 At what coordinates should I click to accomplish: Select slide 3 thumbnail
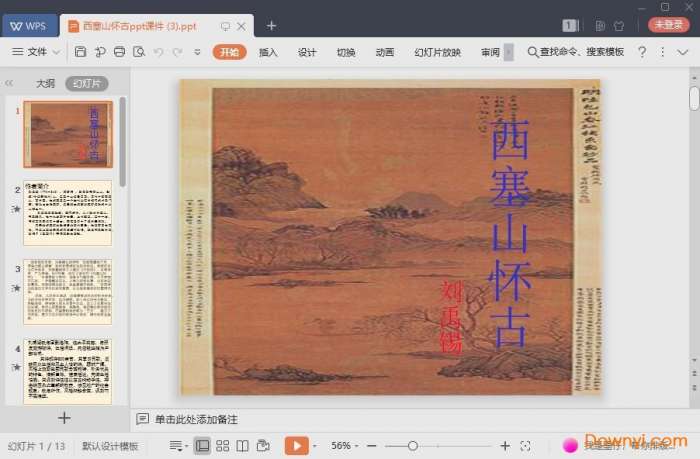68,292
